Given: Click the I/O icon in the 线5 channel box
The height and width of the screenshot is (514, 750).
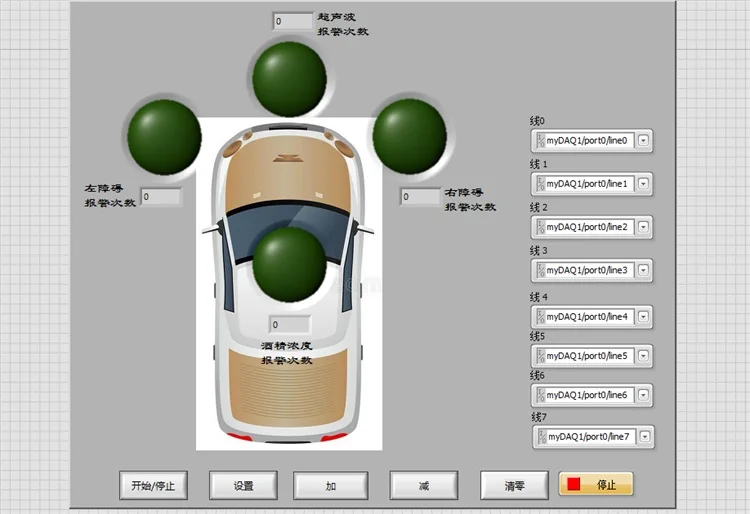Looking at the screenshot, I should click(x=540, y=356).
